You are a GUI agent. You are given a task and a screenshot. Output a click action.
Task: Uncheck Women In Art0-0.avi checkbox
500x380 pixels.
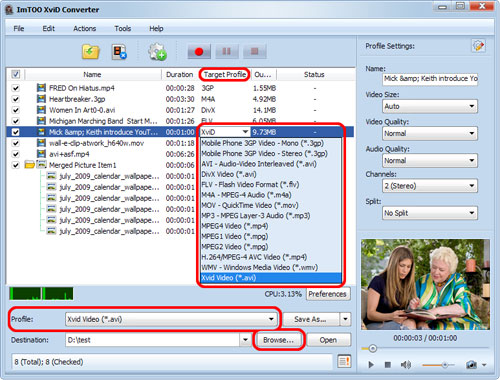16,110
